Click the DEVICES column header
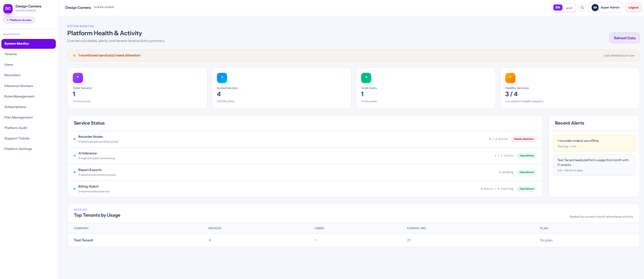This screenshot has height=279, width=644. point(215,229)
